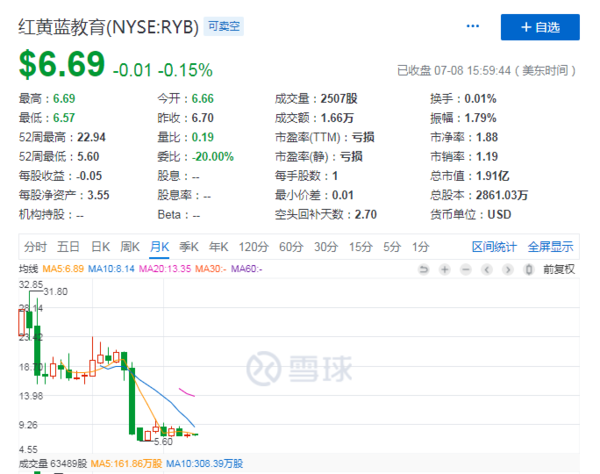Click the current price $6.69
The height and width of the screenshot is (474, 600).
[62, 64]
